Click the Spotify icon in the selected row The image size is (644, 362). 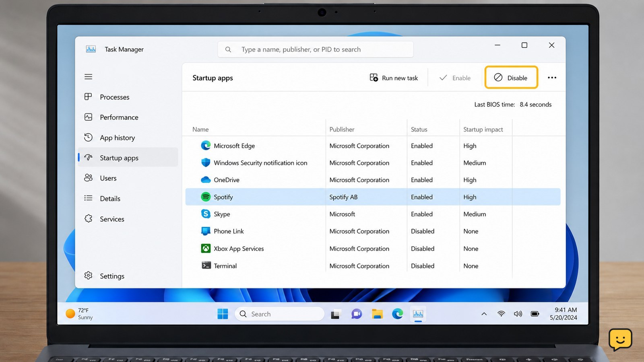pyautogui.click(x=206, y=197)
